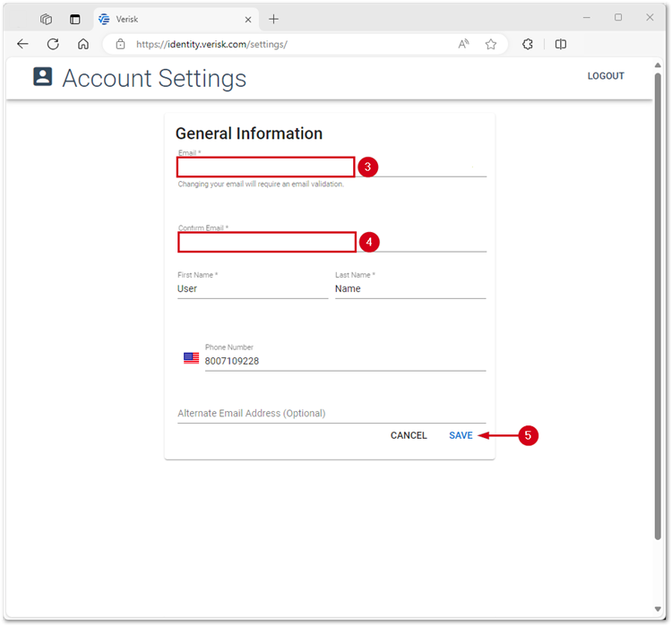Toggle the split screen icon
Screen dimensions: 672x626
point(561,44)
